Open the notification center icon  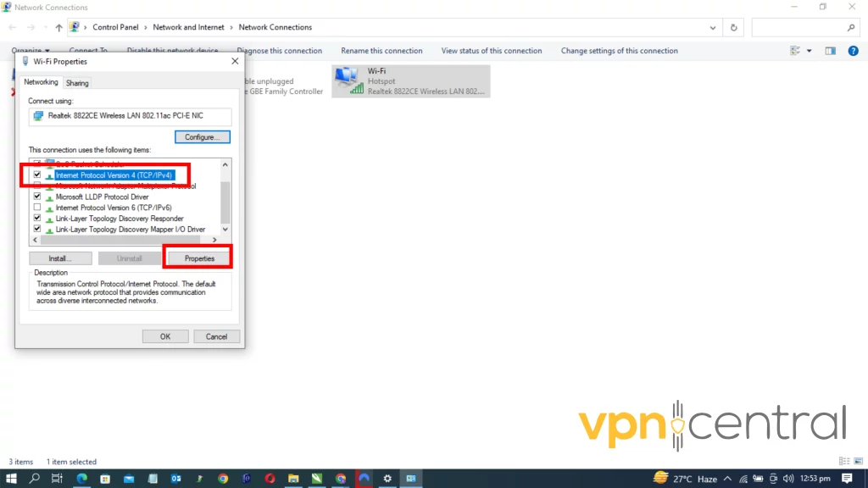(846, 478)
